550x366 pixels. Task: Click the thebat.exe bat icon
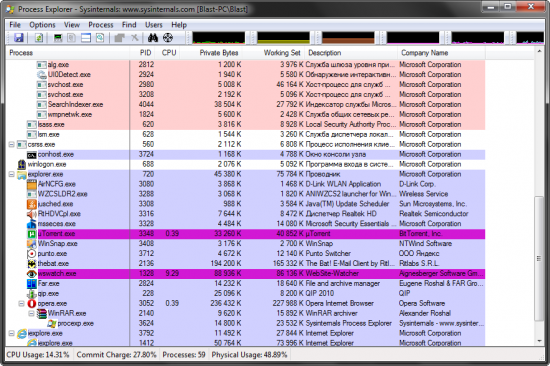pyautogui.click(x=32, y=264)
